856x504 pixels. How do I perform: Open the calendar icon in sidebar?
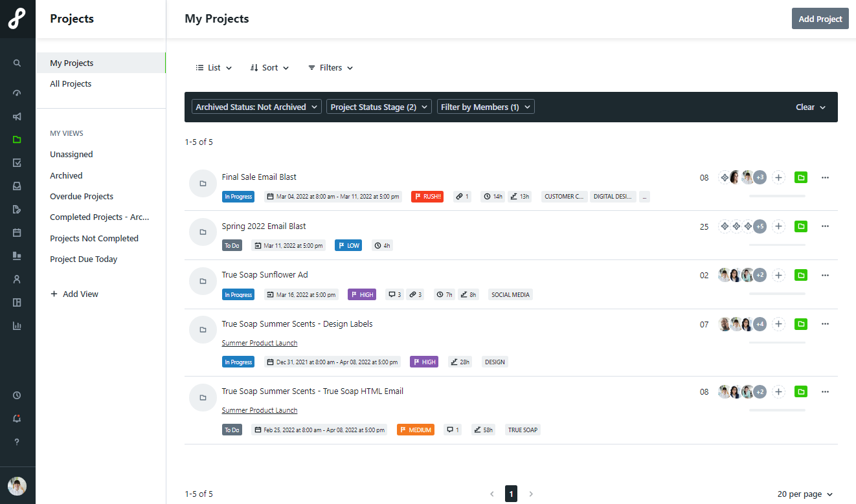(17, 232)
